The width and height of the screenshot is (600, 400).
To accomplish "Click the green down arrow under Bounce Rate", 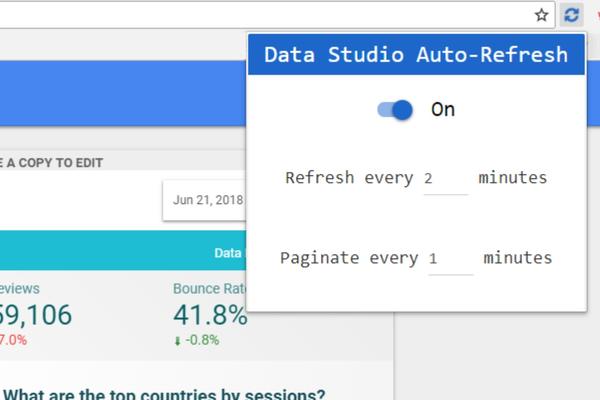I will click(177, 340).
